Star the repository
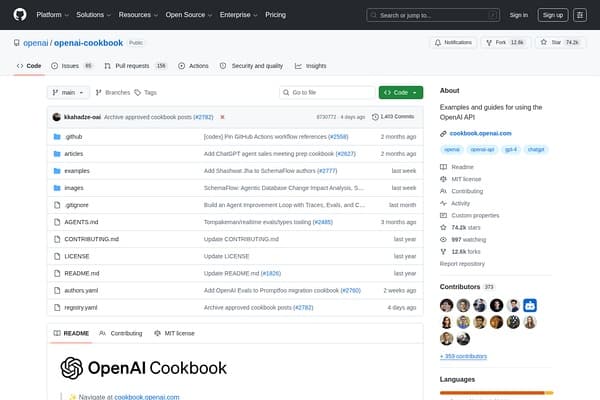This screenshot has height=400, width=600. click(x=560, y=42)
